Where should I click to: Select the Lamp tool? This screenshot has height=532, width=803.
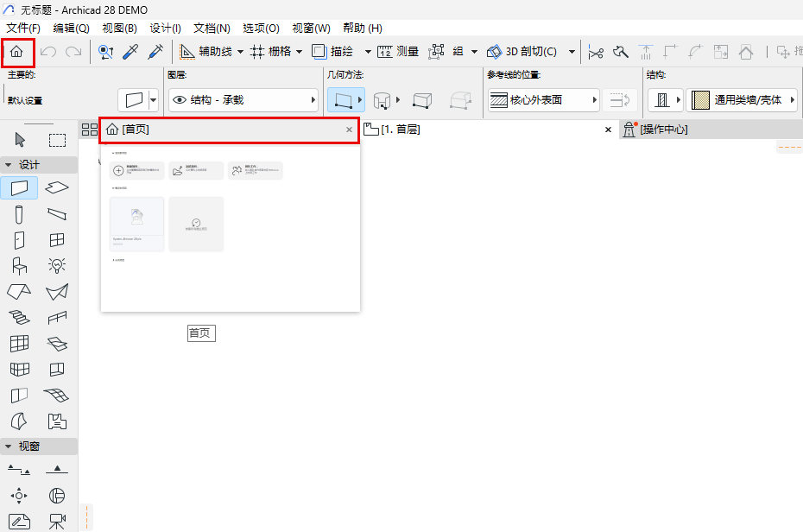click(x=57, y=265)
